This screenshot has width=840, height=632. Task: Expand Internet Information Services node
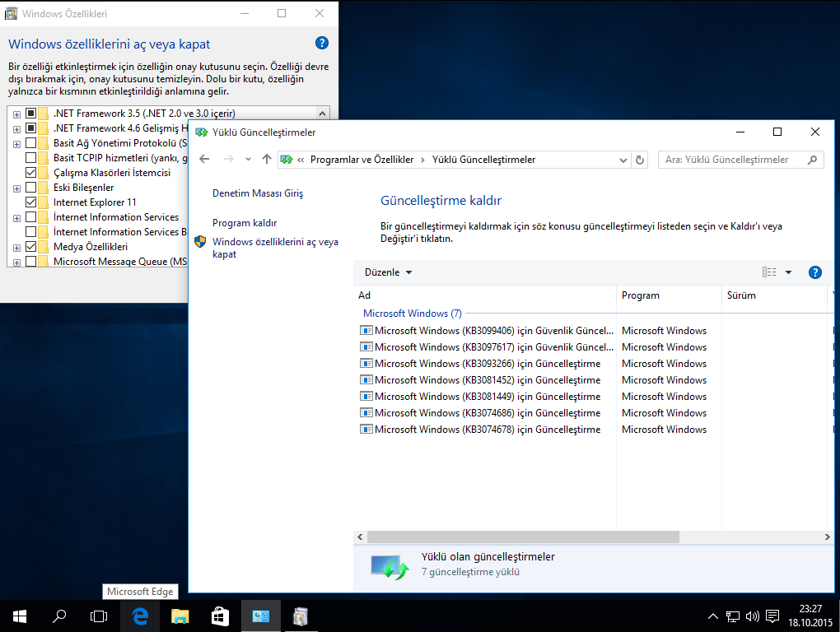click(x=17, y=218)
